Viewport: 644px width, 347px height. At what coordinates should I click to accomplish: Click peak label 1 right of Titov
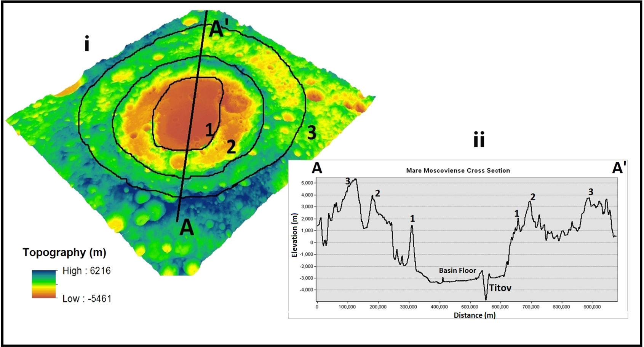pos(517,214)
